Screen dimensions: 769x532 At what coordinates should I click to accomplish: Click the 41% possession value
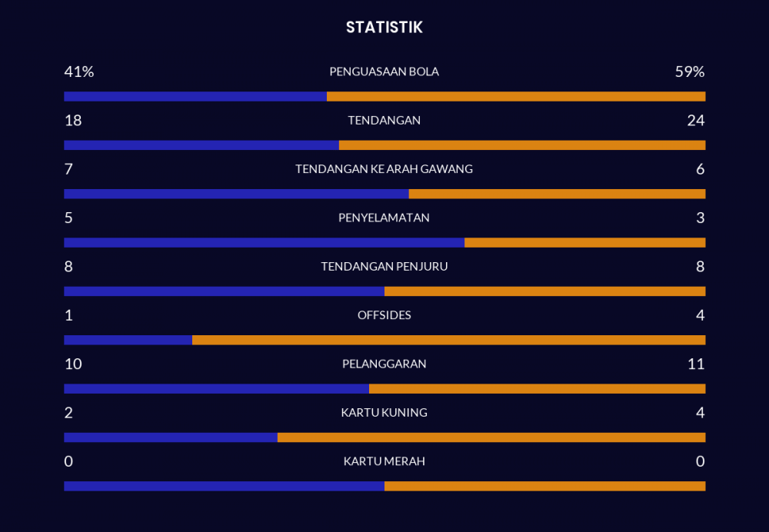(x=78, y=71)
